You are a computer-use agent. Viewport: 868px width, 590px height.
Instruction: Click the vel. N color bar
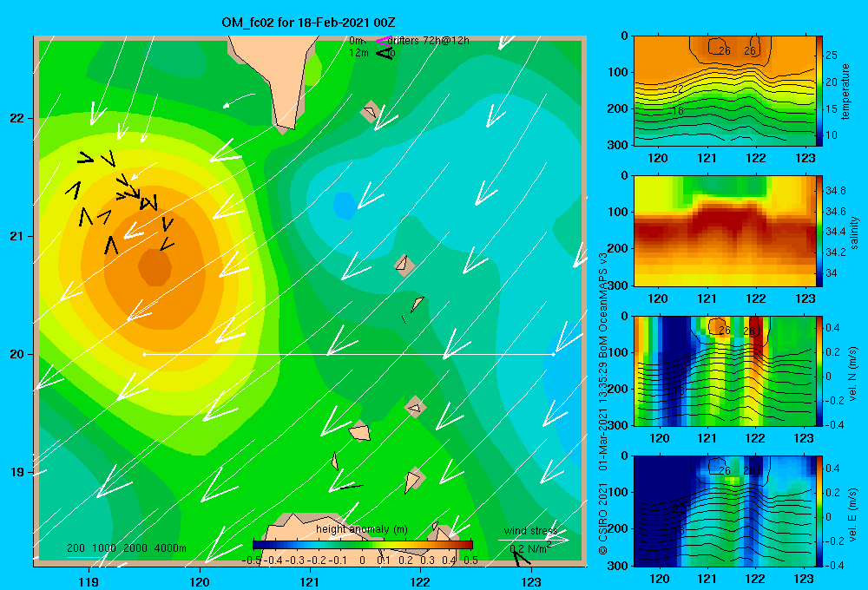[819, 371]
